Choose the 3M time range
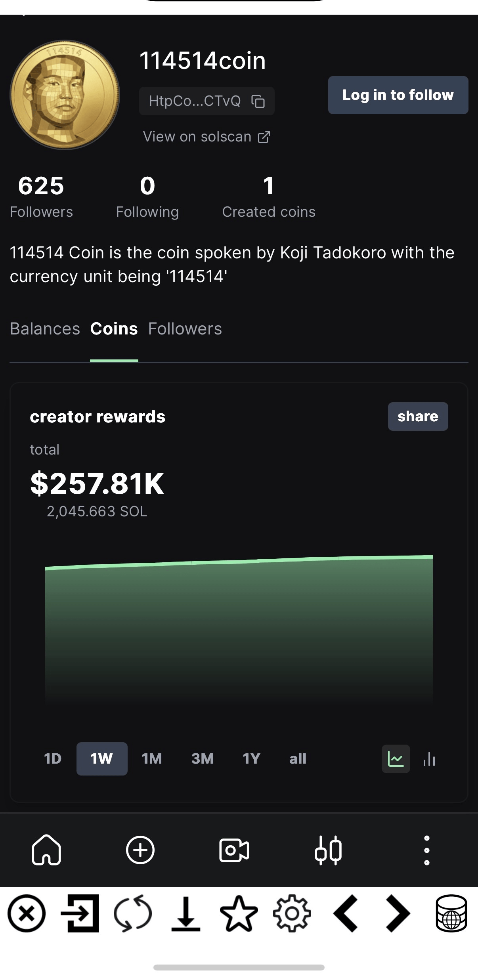478x980 pixels. [203, 759]
